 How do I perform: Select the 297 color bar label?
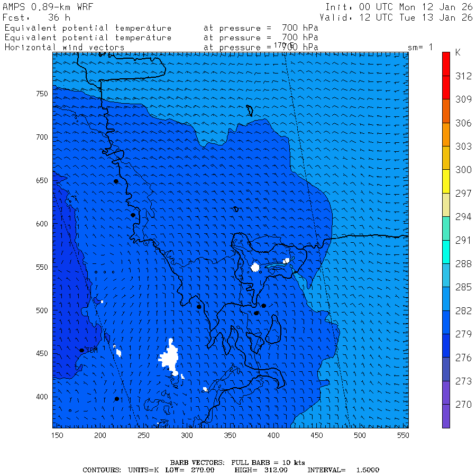(463, 194)
